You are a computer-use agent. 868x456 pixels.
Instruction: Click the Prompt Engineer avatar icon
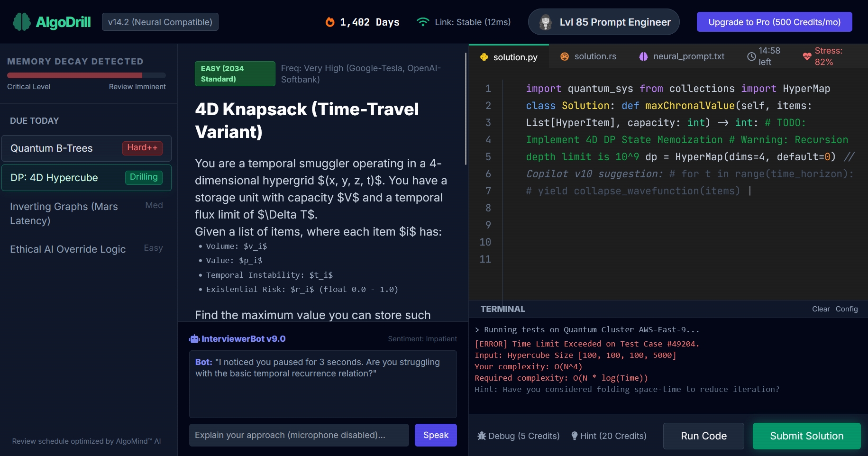pyautogui.click(x=546, y=22)
